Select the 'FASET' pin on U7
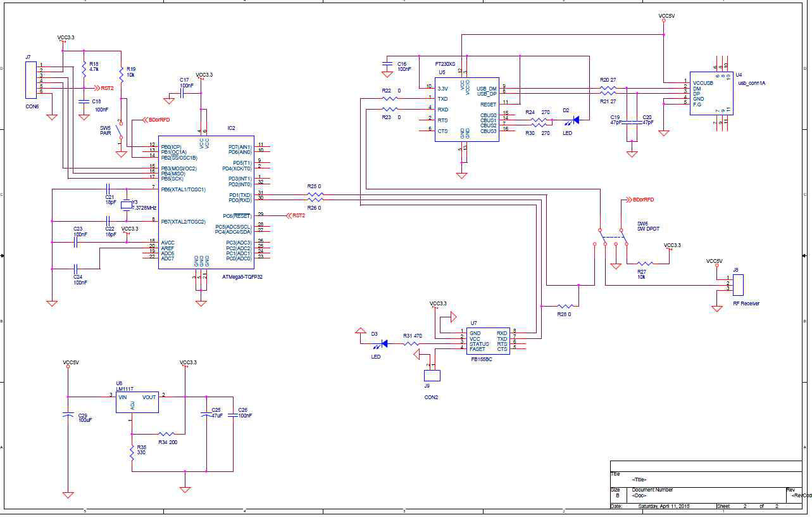The height and width of the screenshot is (522, 812). click(x=478, y=349)
